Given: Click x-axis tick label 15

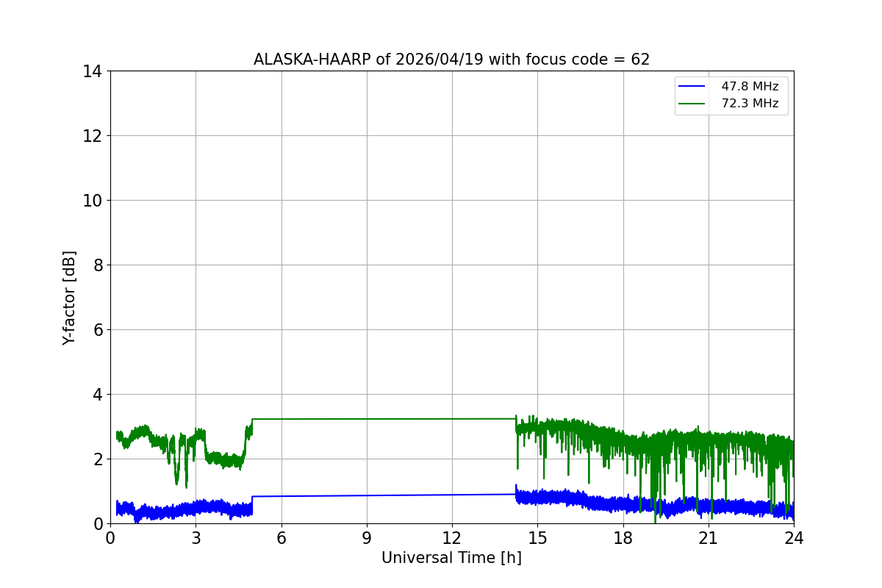Looking at the screenshot, I should tap(537, 537).
